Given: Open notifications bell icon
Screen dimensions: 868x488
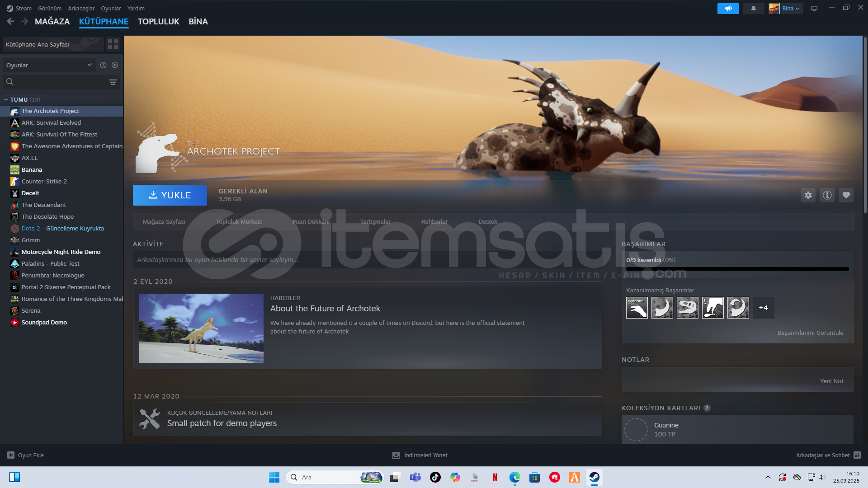Looking at the screenshot, I should pos(753,9).
